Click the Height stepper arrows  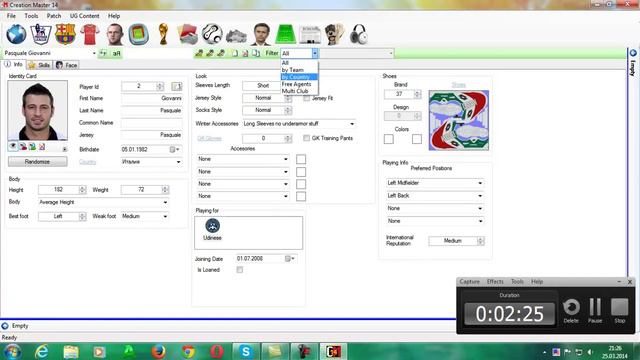click(x=82, y=190)
